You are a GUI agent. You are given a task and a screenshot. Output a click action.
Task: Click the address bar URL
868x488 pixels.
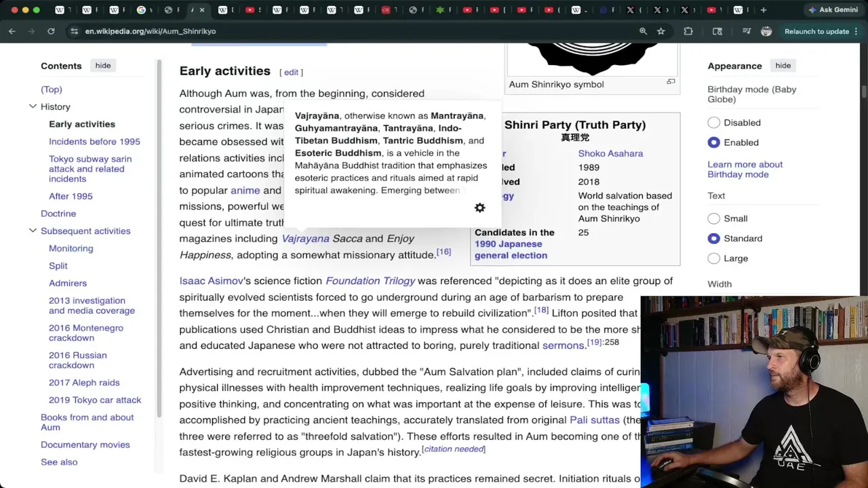click(x=151, y=31)
